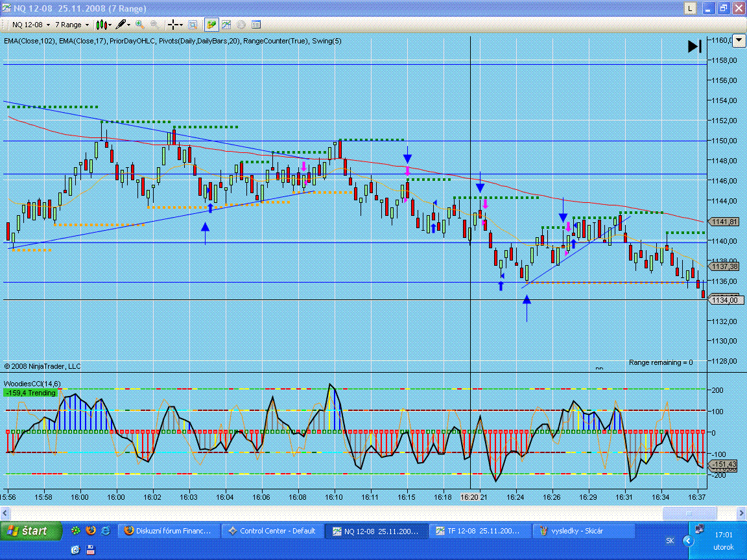
Task: Select the drawing tools pen icon
Action: tap(121, 25)
